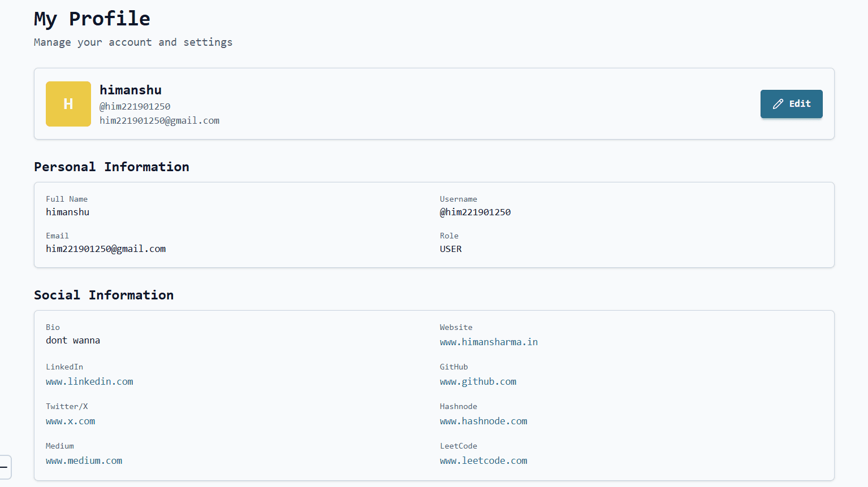Click the Social Information section heading
The image size is (868, 487).
[103, 295]
